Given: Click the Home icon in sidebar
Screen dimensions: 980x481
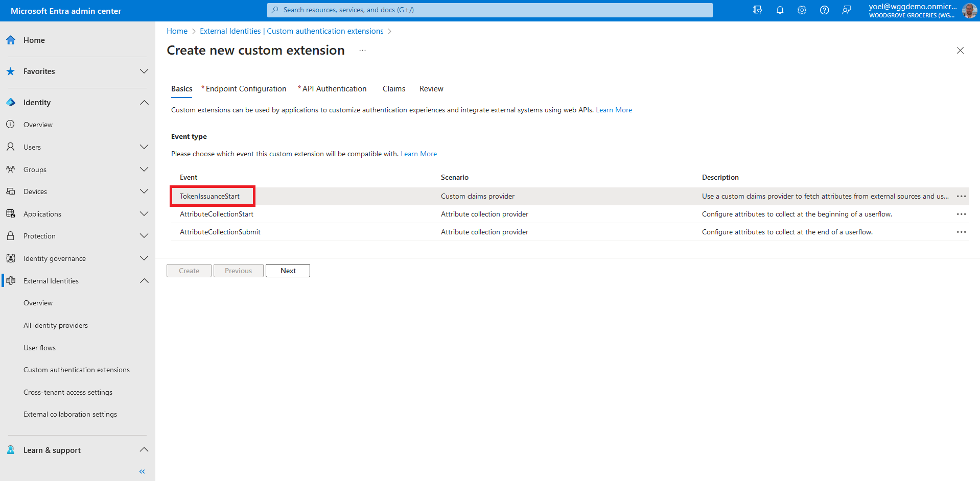Looking at the screenshot, I should [11, 40].
